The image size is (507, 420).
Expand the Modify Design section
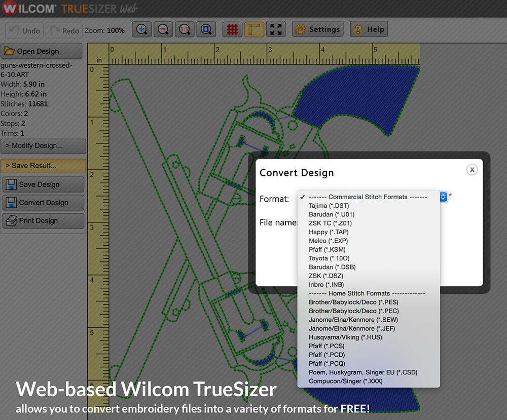coord(43,146)
